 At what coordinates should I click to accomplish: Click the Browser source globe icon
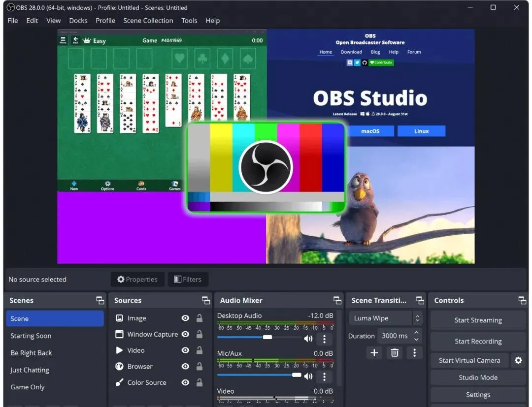(119, 366)
